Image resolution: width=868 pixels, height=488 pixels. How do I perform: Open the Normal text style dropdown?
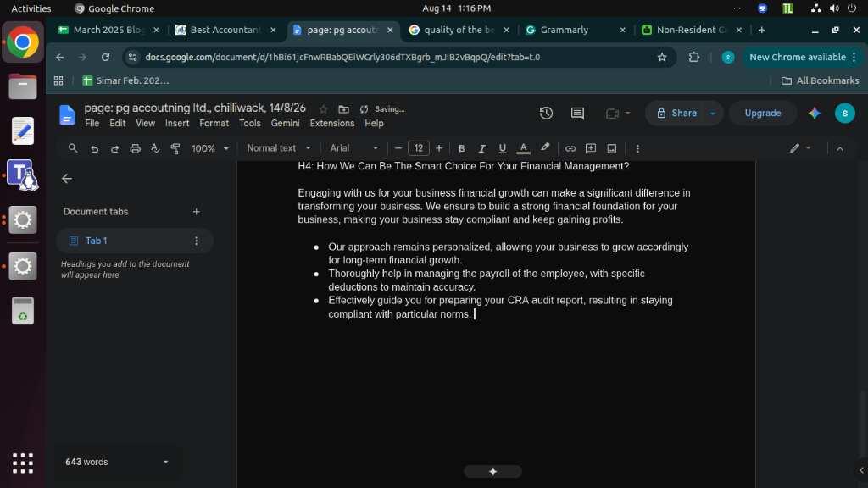278,148
